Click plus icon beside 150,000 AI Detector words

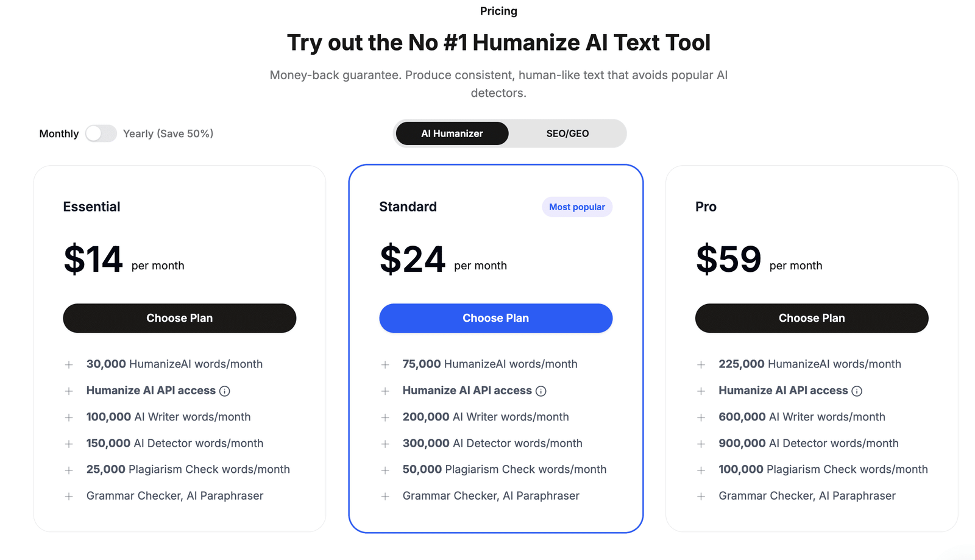69,443
